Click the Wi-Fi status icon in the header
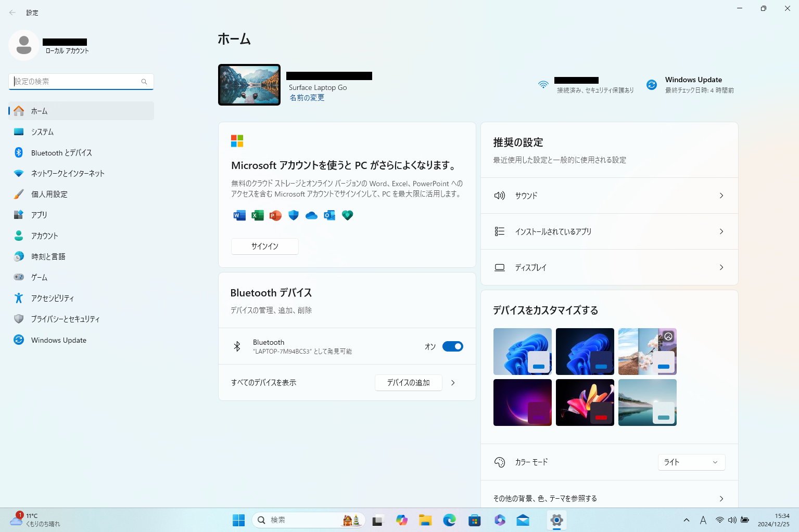 543,85
